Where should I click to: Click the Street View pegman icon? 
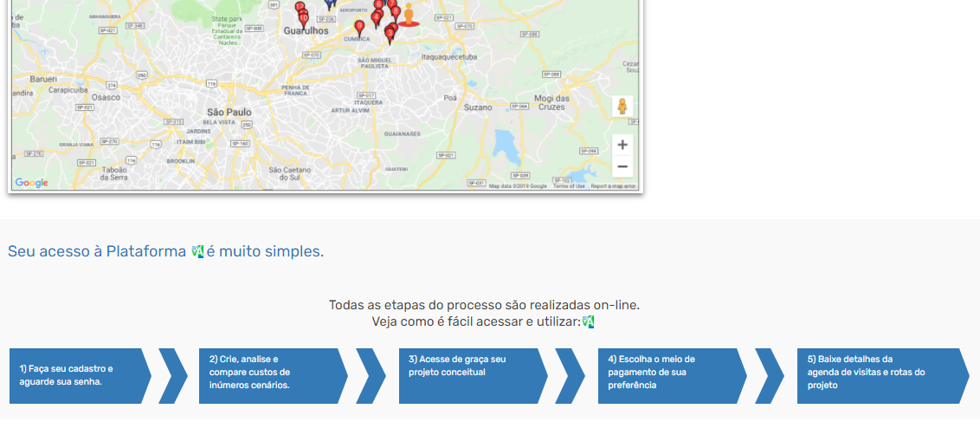click(622, 107)
